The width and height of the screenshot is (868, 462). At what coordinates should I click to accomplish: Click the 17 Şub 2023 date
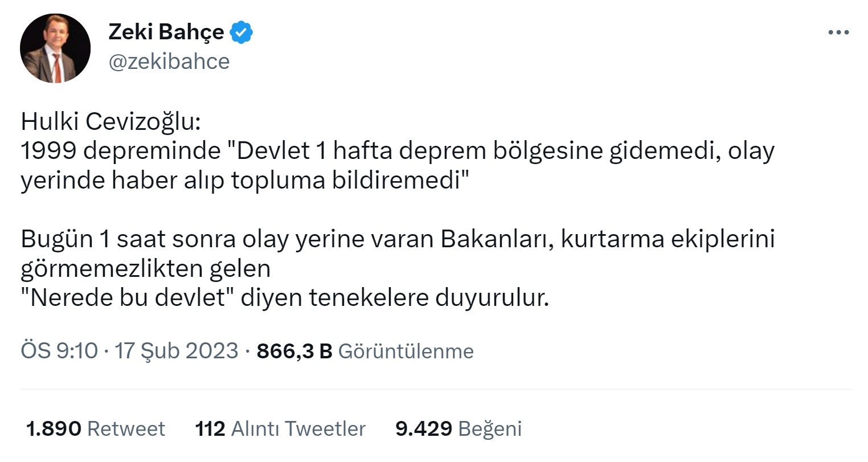[x=177, y=350]
